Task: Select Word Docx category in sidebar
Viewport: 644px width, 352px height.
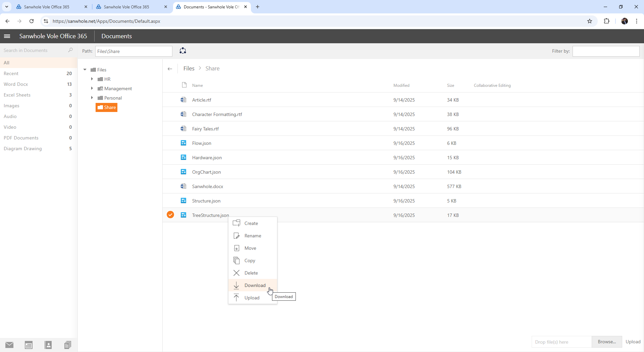Action: coord(16,84)
